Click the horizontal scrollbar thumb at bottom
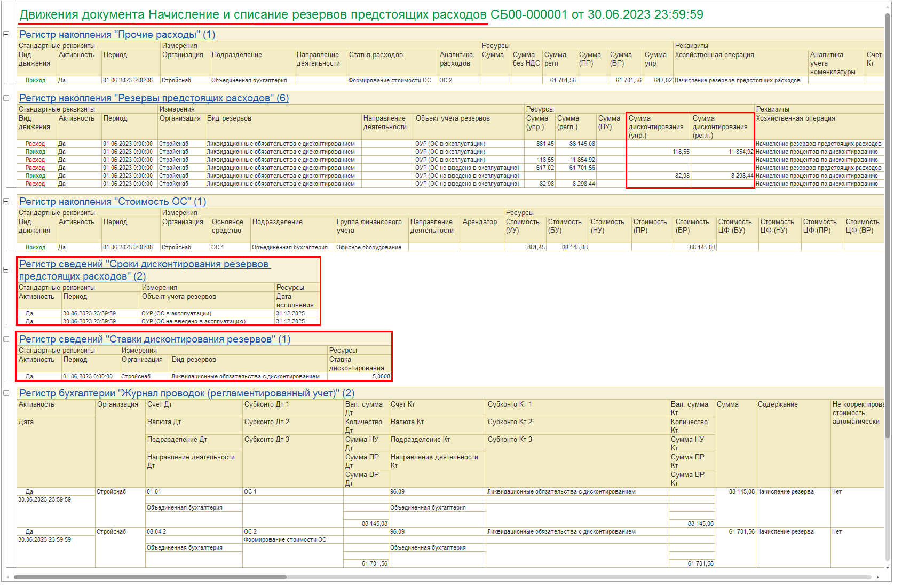Screen dimensions: 902x588 149,577
